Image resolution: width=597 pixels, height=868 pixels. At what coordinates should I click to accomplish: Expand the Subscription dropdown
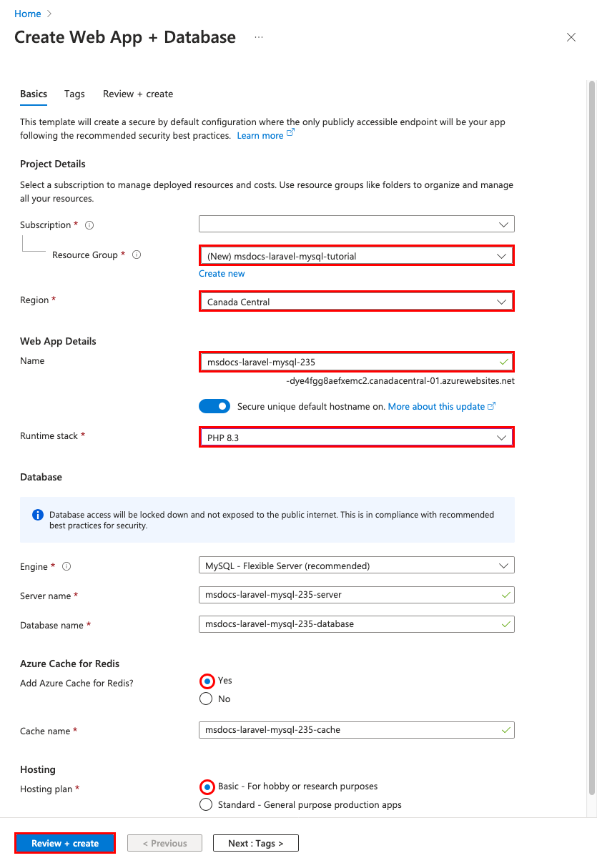coord(357,225)
